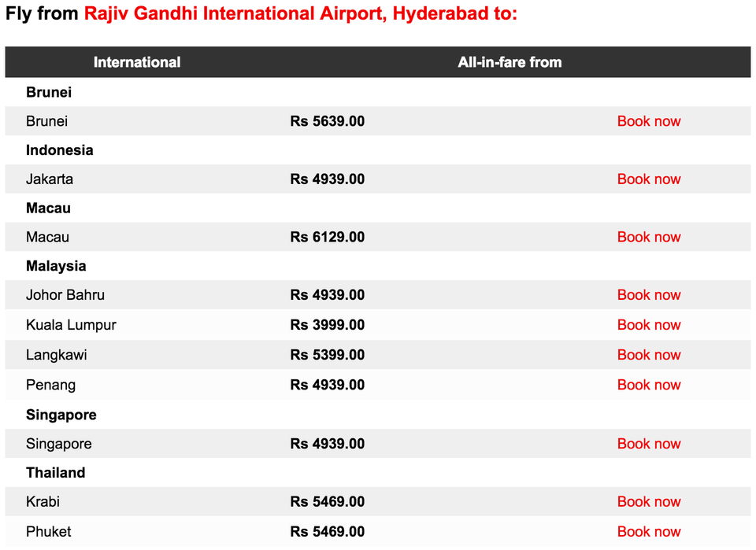This screenshot has height=550, width=756.
Task: Click the Rs 6129.00 Macau fare
Action: tap(328, 237)
